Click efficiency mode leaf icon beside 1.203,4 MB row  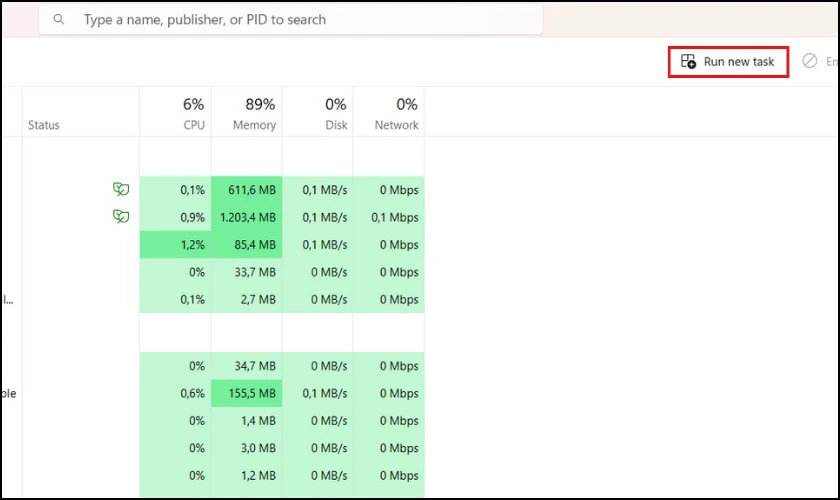coord(121,217)
